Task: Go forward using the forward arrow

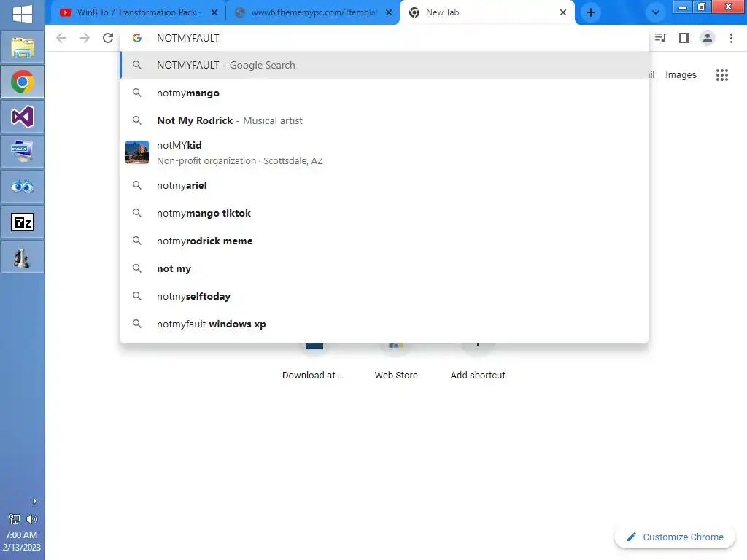Action: coord(85,38)
